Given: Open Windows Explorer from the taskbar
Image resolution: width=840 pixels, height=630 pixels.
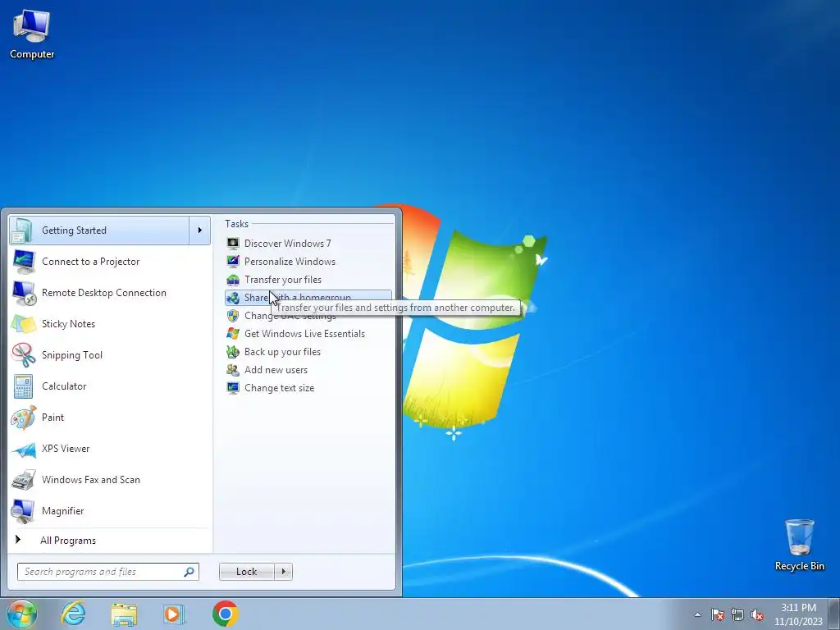Looking at the screenshot, I should [124, 614].
